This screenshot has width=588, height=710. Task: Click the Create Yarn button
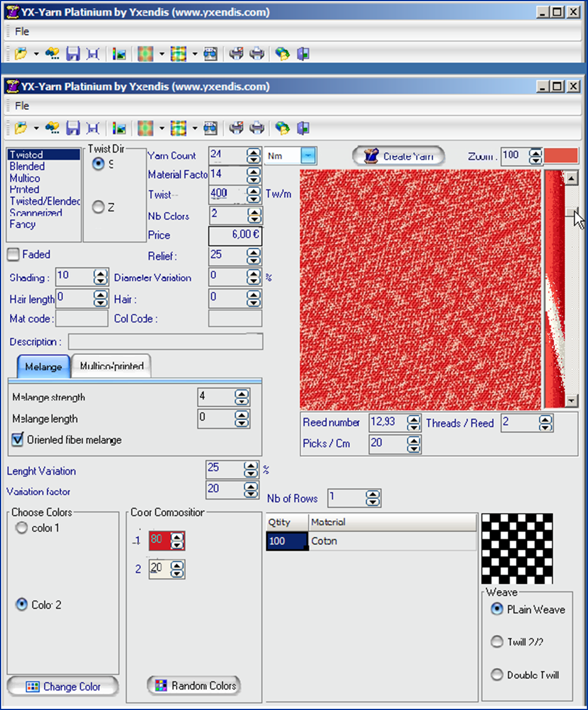(x=398, y=156)
